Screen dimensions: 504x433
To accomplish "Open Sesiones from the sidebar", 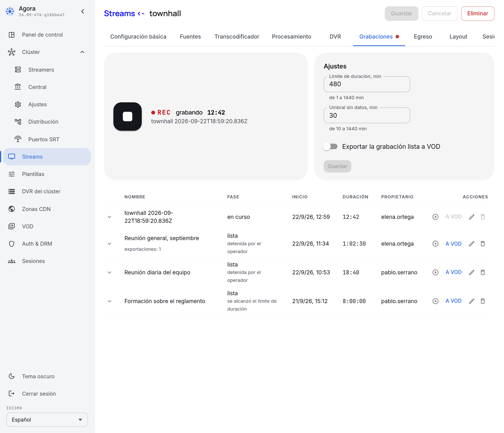I will (x=47, y=261).
